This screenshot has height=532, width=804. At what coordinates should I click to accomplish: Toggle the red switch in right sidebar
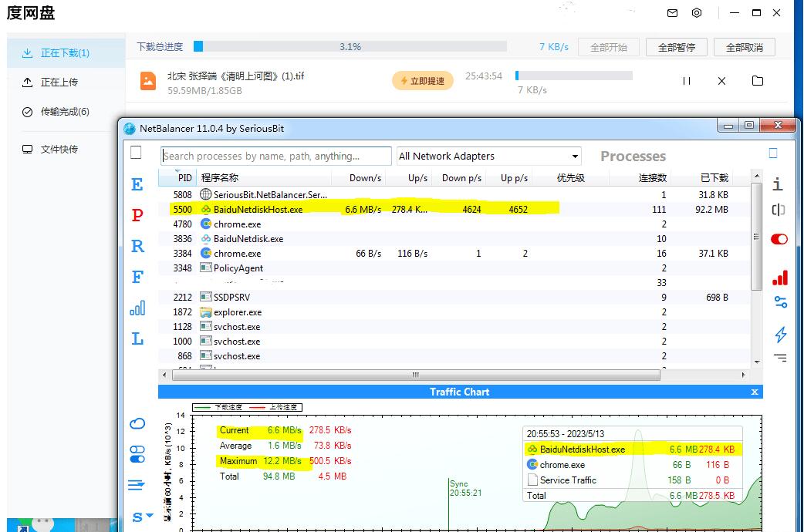(x=779, y=239)
